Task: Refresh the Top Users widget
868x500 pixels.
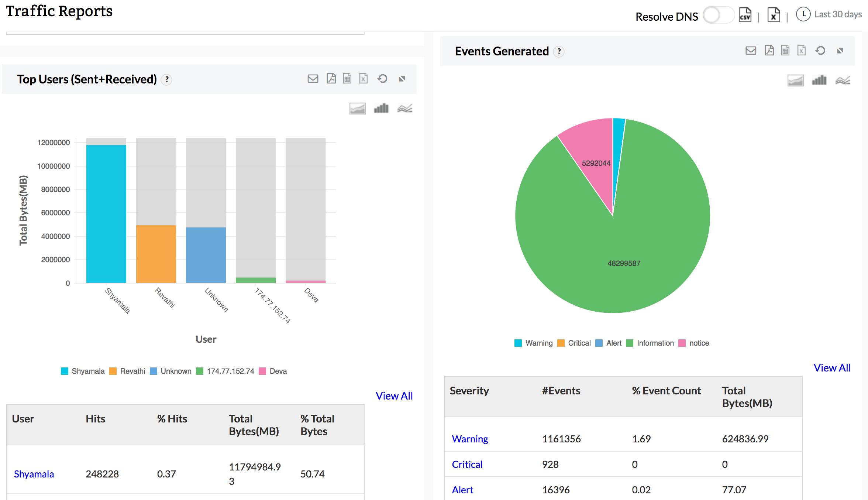Action: [382, 79]
